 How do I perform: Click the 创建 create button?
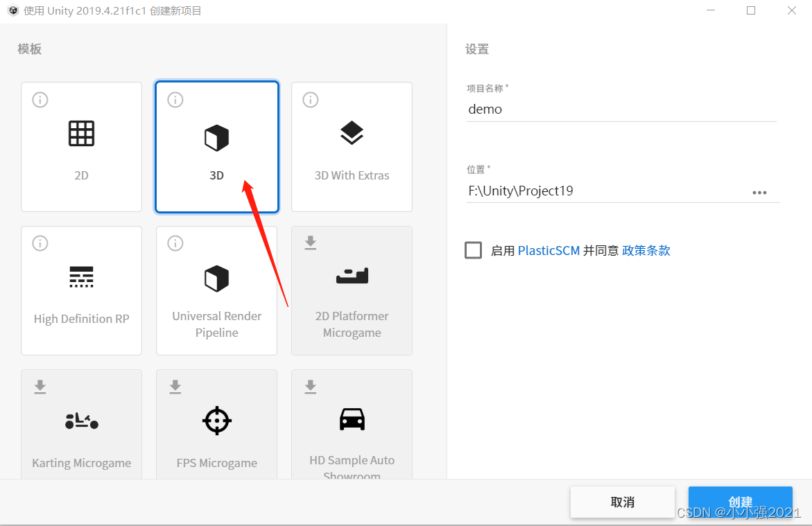pos(740,502)
